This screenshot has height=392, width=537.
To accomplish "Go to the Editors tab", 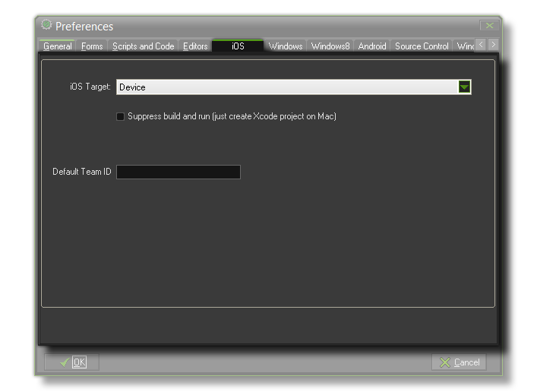I will 195,46.
